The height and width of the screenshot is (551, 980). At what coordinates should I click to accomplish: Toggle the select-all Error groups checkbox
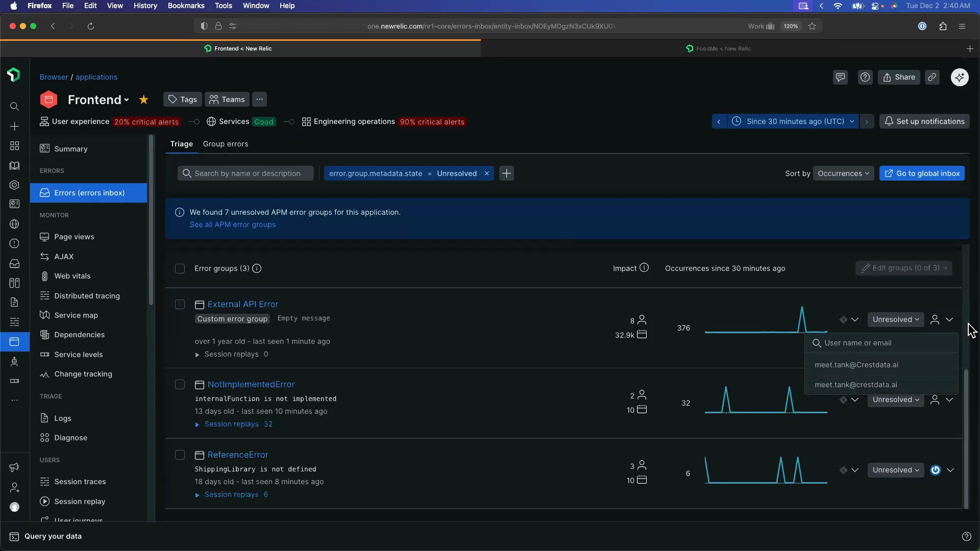click(180, 268)
